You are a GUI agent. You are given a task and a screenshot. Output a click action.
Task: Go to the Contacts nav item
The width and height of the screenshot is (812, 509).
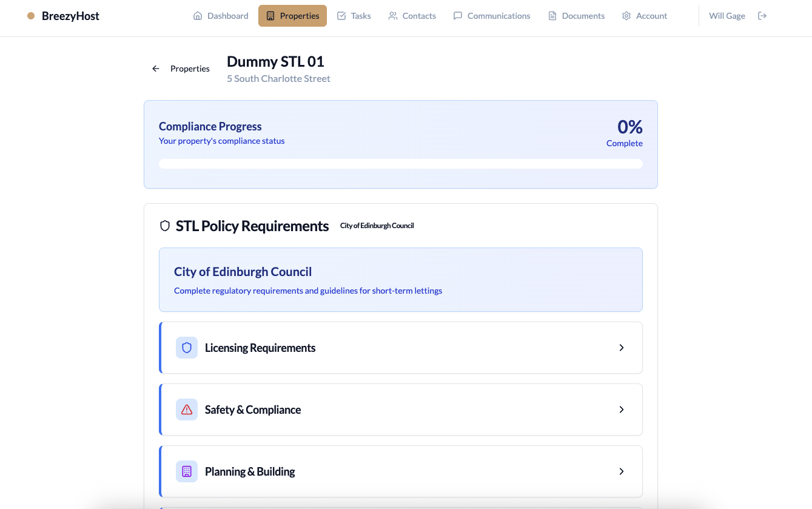pyautogui.click(x=412, y=16)
